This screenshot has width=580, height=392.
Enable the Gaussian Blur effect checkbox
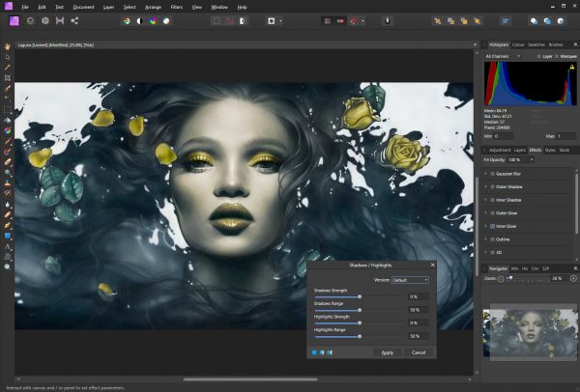[x=492, y=174]
